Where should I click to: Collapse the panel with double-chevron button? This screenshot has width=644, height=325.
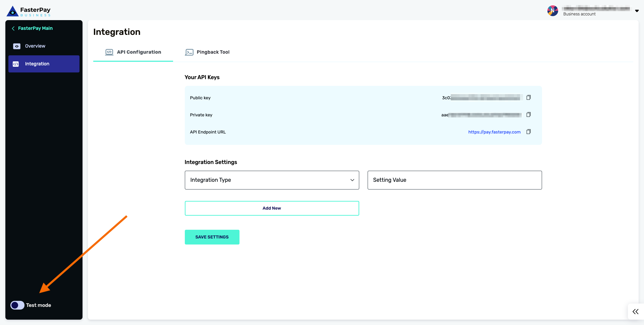tap(636, 312)
